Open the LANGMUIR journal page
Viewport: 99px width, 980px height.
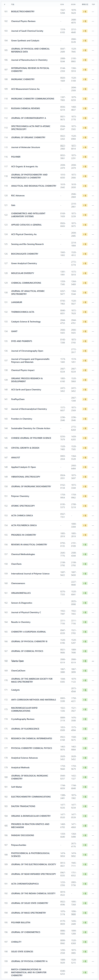(16, 302)
